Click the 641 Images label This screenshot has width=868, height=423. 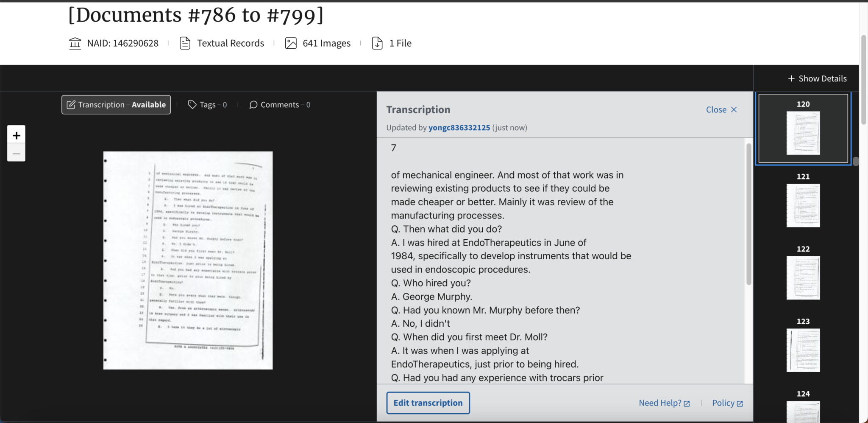(327, 43)
